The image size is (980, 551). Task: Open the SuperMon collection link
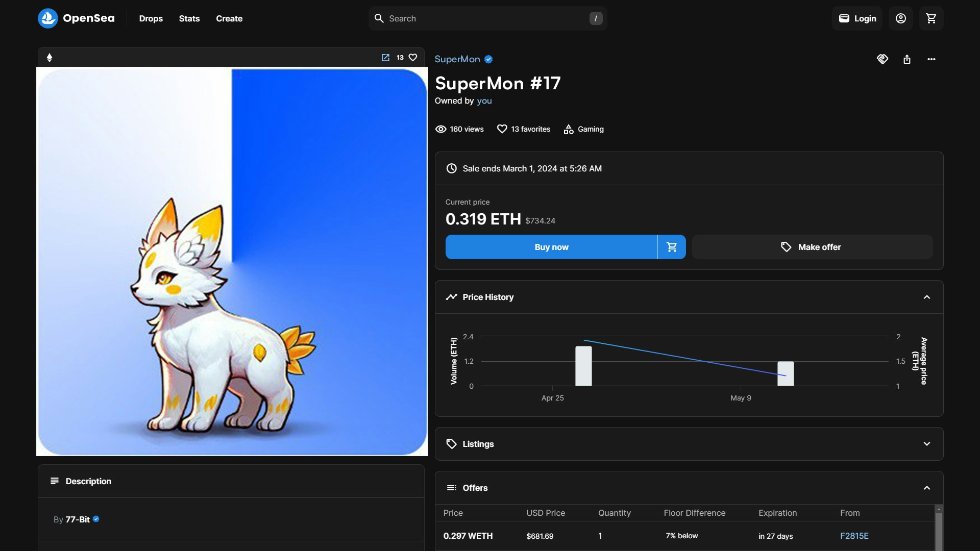pyautogui.click(x=457, y=59)
